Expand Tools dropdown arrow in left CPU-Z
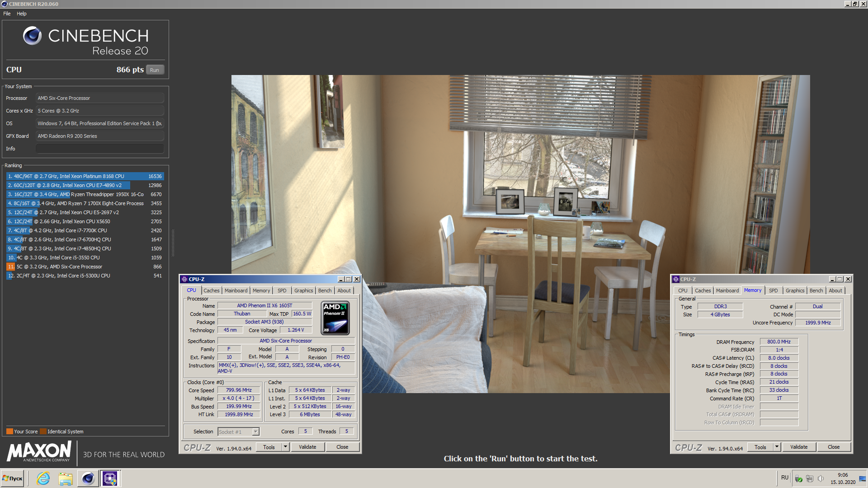Screen dimensions: 868x488 [285, 447]
